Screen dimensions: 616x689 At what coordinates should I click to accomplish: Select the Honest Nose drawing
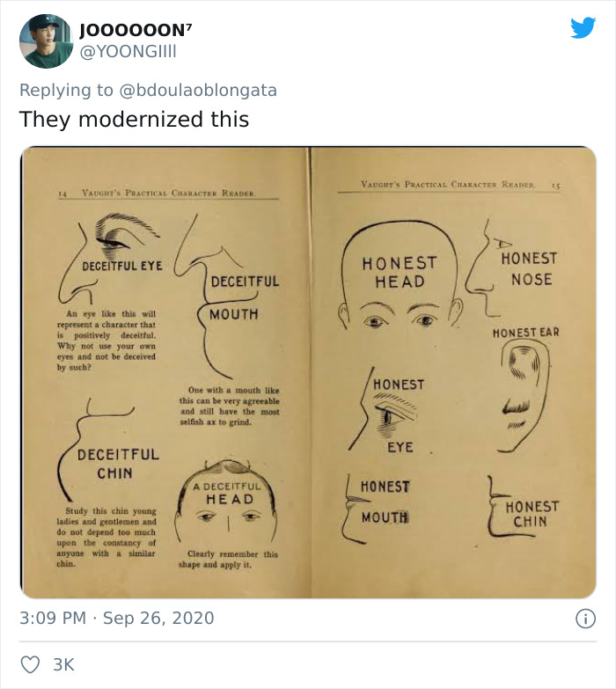(x=511, y=268)
